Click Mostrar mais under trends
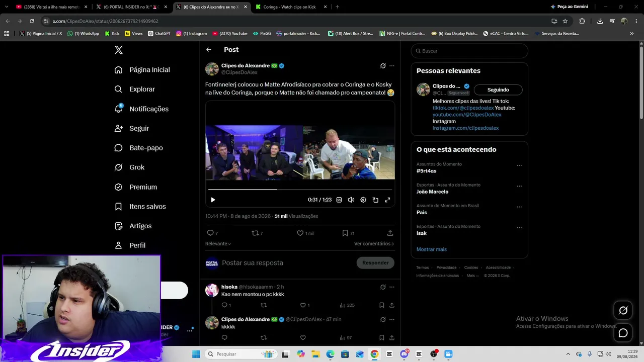 432,249
